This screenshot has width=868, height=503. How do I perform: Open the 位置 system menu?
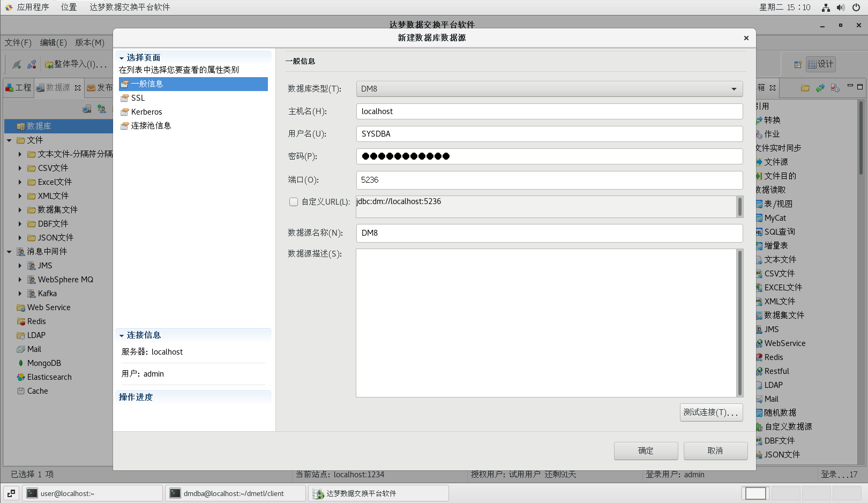tap(69, 7)
